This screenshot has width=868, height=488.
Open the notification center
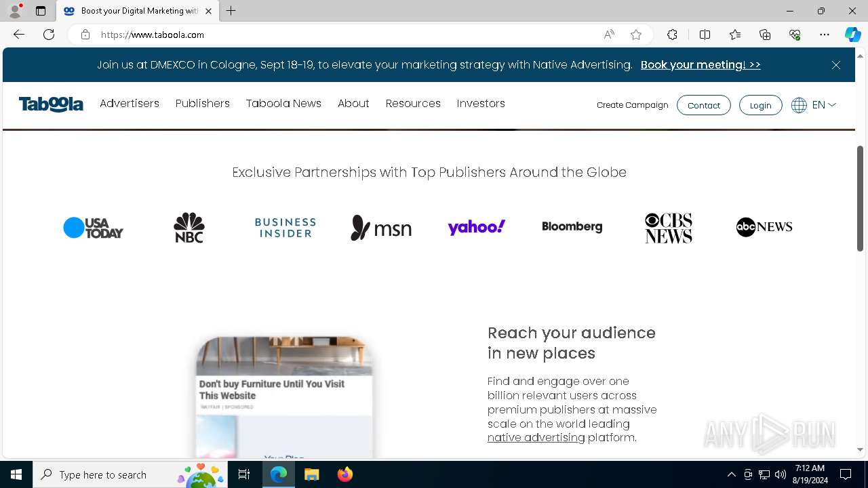point(846,474)
